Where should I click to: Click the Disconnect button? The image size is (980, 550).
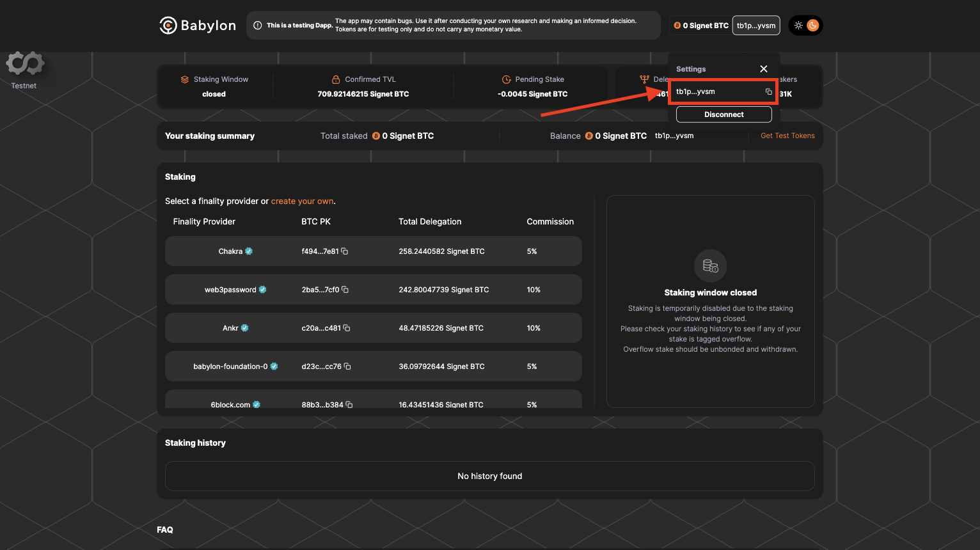point(723,114)
